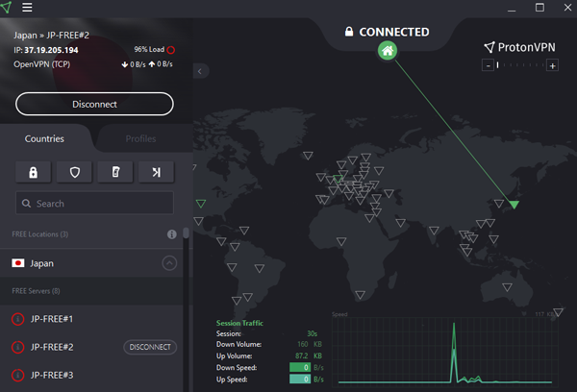Click load icon beside JP-FREE#2
Screen dimensions: 577x392
[17, 347]
